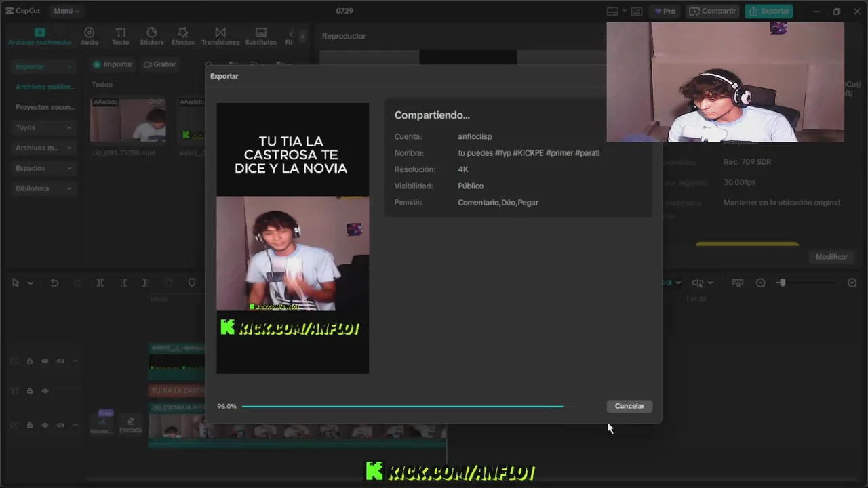Image resolution: width=868 pixels, height=488 pixels.
Task: Click the split clip tool
Action: click(100, 283)
